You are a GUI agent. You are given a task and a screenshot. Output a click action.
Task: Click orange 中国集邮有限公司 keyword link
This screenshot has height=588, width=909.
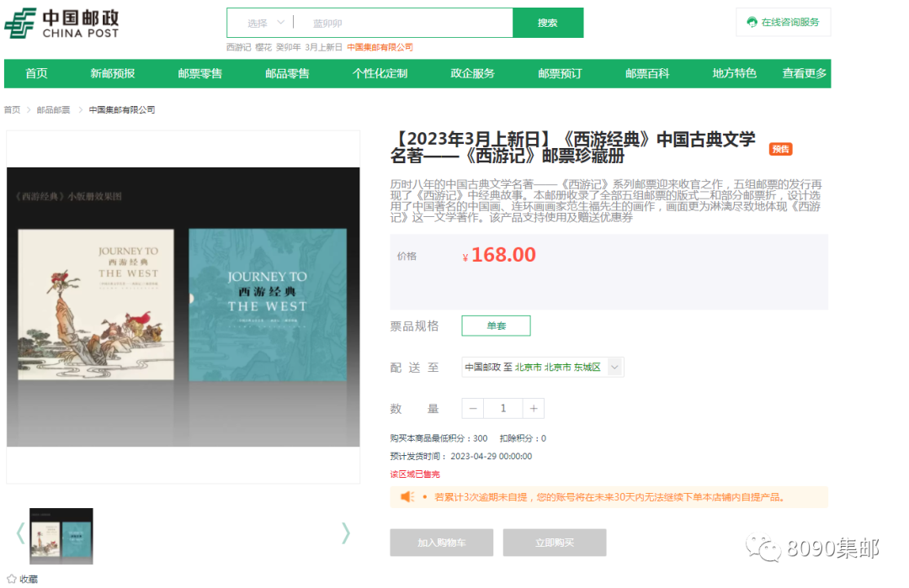tap(380, 47)
